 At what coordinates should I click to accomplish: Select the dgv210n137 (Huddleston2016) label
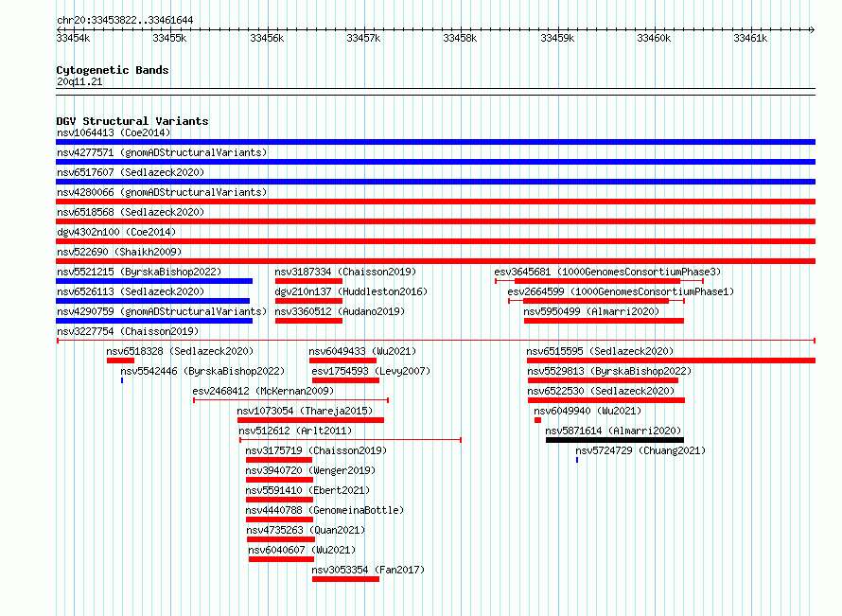[351, 291]
